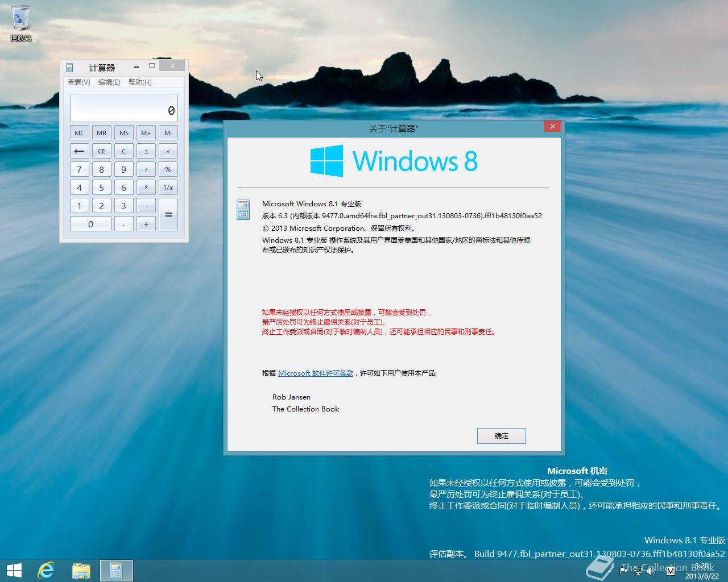Click 'Rob Jansen' licensed user text
The image size is (728, 582).
[291, 397]
